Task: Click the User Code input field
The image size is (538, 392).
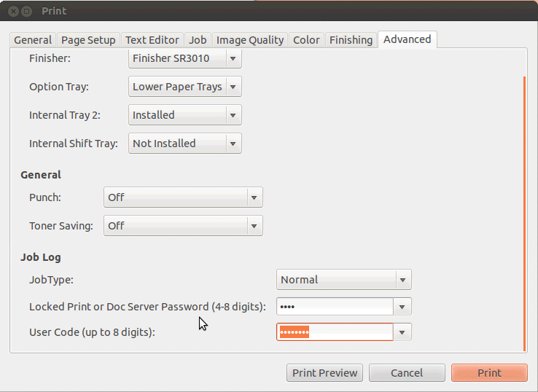Action: click(x=335, y=332)
